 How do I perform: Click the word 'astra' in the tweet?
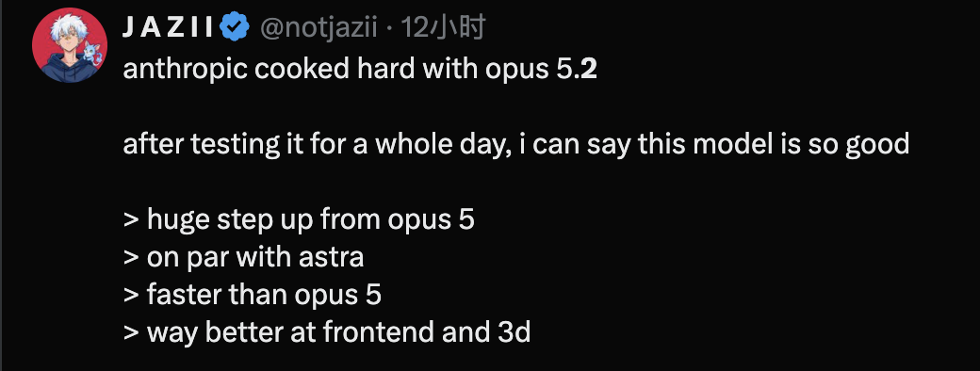pyautogui.click(x=331, y=259)
